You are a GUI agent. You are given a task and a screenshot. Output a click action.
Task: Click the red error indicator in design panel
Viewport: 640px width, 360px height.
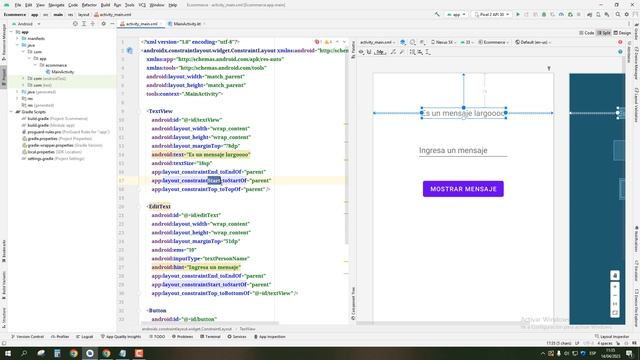coord(620,42)
